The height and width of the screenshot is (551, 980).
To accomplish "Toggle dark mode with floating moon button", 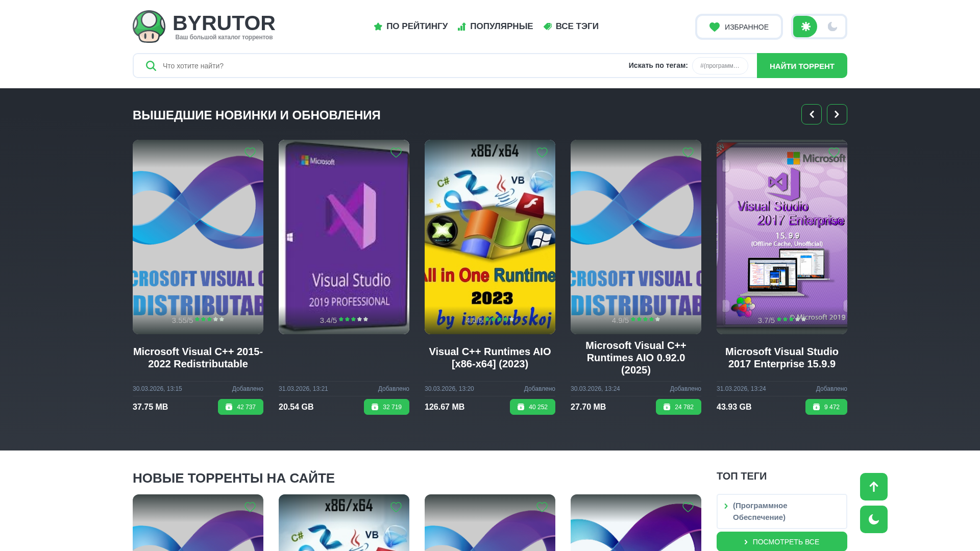I will [874, 519].
